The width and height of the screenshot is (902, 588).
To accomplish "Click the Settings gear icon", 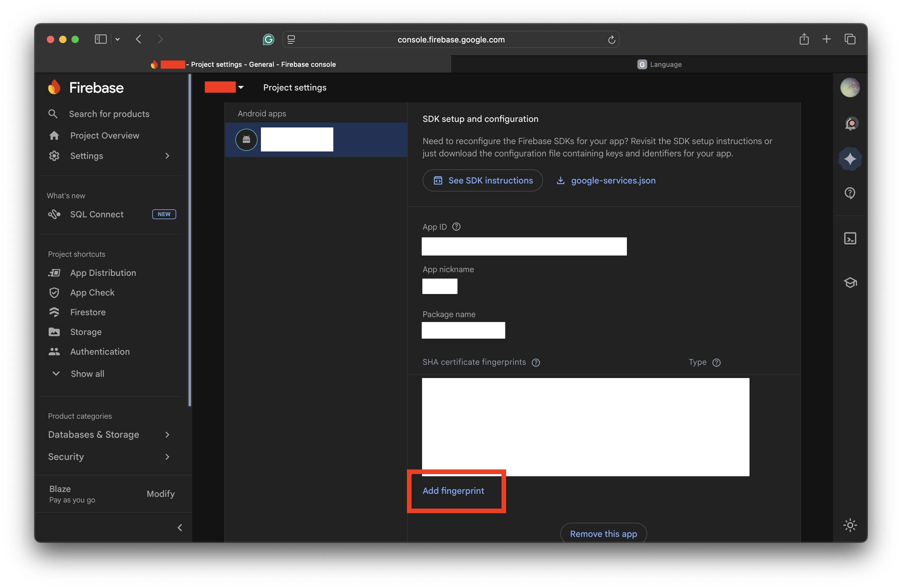I will point(54,155).
